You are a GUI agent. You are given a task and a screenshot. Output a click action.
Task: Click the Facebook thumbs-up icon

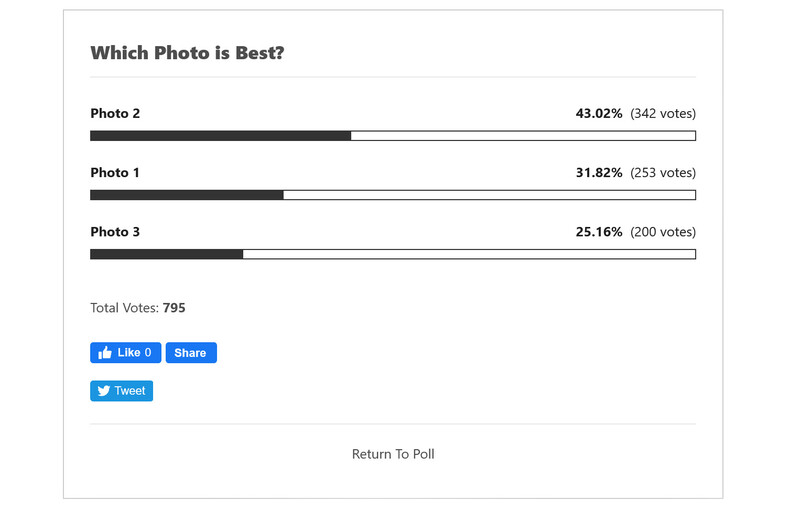(105, 352)
